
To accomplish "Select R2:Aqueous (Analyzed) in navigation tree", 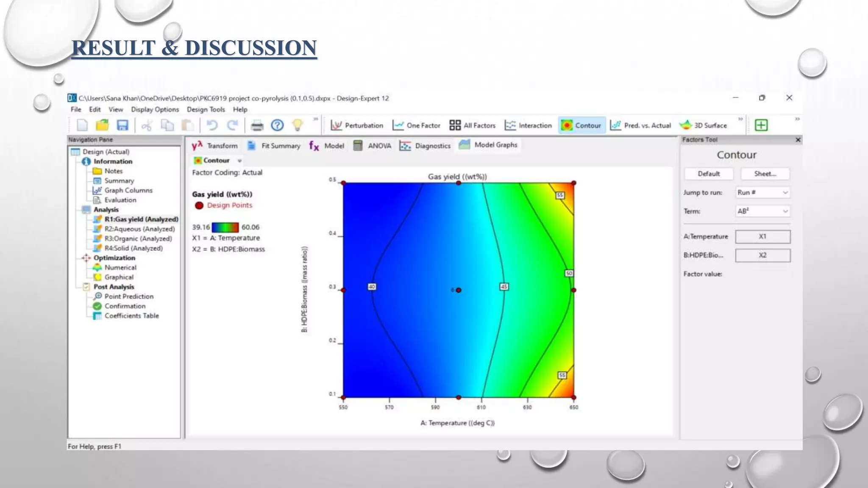I will pyautogui.click(x=139, y=229).
